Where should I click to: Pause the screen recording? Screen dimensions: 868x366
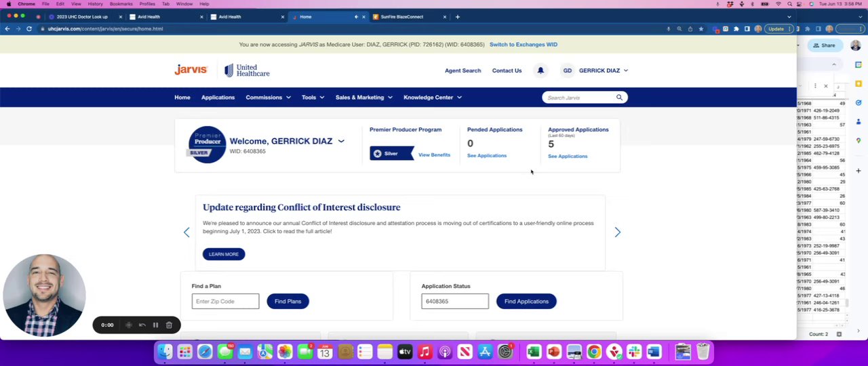click(x=155, y=325)
